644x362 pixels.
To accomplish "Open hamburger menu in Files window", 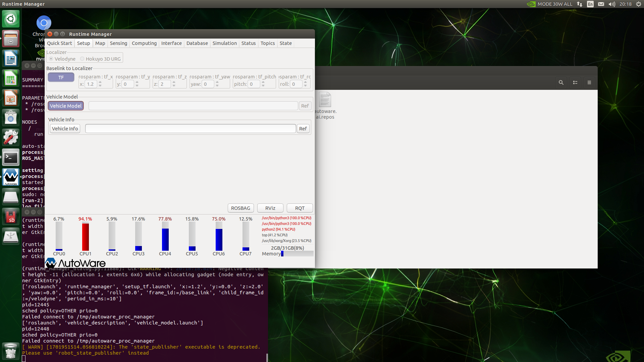I will [589, 82].
